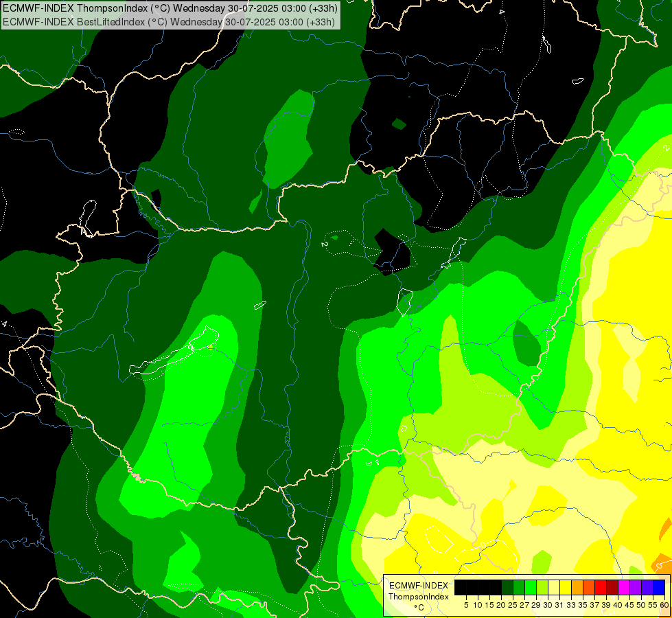This screenshot has height=618, width=672.
Task: Click 'ECMWF-INDEX' label inside the legend box
Action: point(419,586)
